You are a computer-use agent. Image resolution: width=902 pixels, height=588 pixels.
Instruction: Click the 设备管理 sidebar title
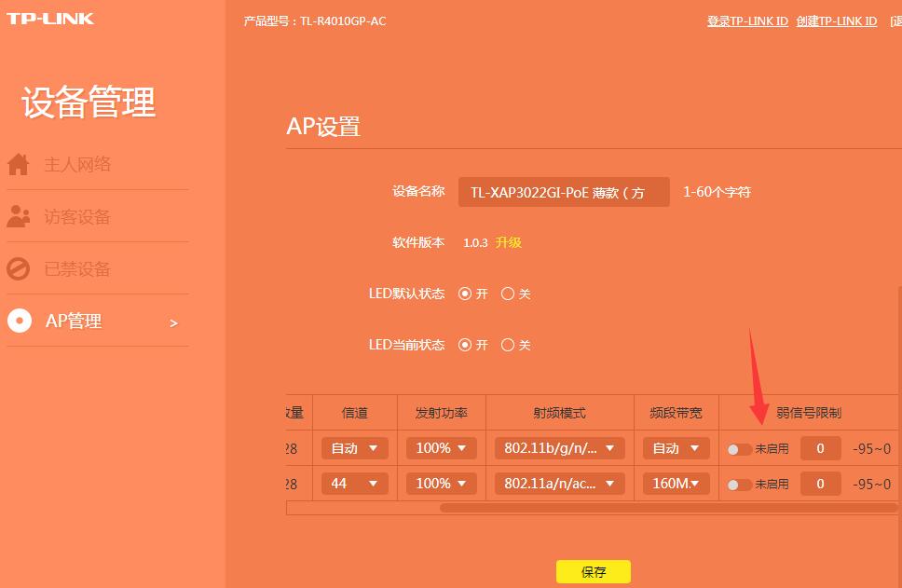tap(89, 103)
